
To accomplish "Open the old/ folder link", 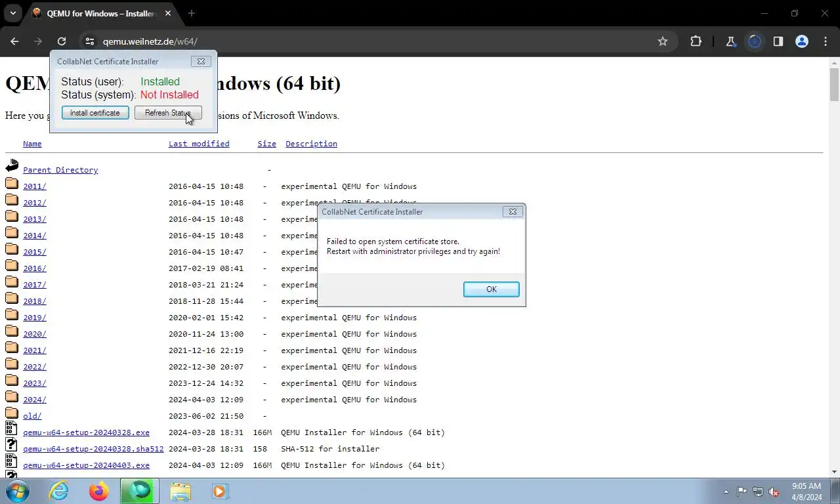I will pyautogui.click(x=32, y=416).
